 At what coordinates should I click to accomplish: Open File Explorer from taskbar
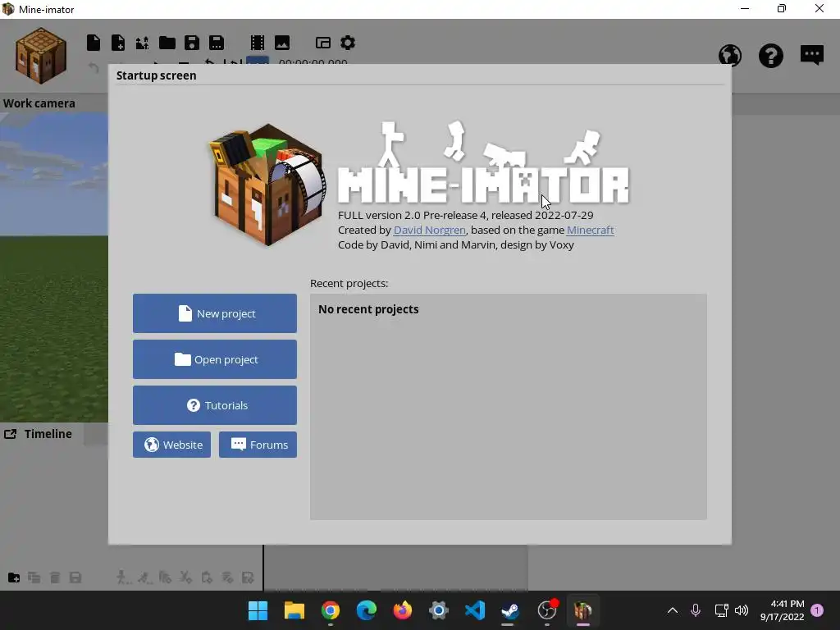click(x=294, y=610)
